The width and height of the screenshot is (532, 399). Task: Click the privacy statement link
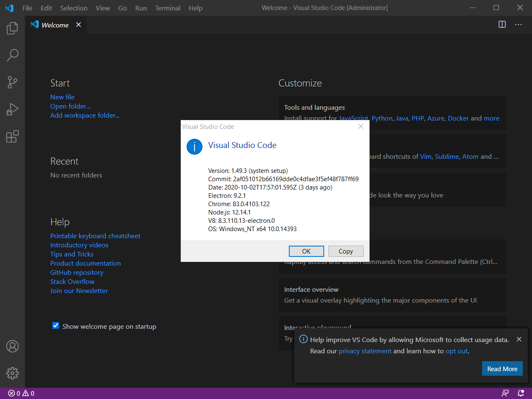pos(365,351)
